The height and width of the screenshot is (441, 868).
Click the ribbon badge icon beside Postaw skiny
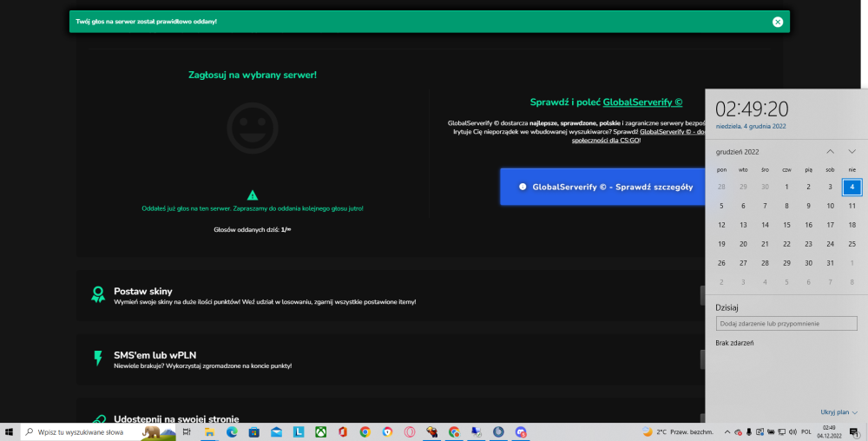pos(98,294)
